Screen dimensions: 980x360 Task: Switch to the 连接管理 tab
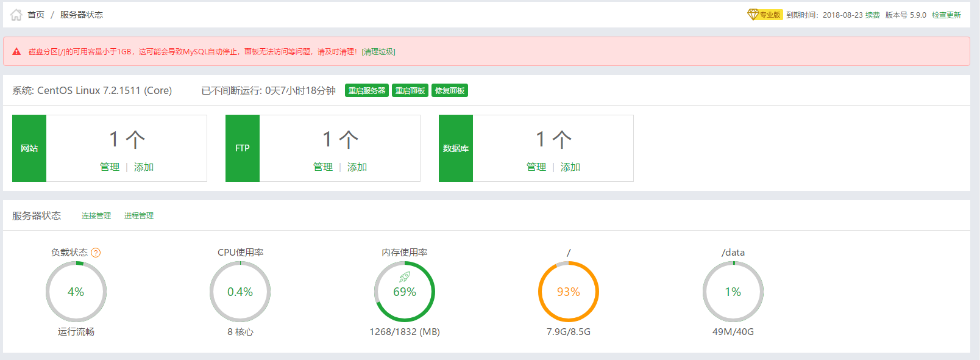(96, 215)
